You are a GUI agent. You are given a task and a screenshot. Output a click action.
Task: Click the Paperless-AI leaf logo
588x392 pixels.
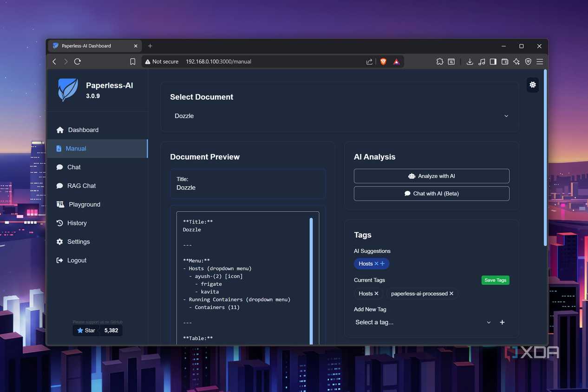point(68,90)
